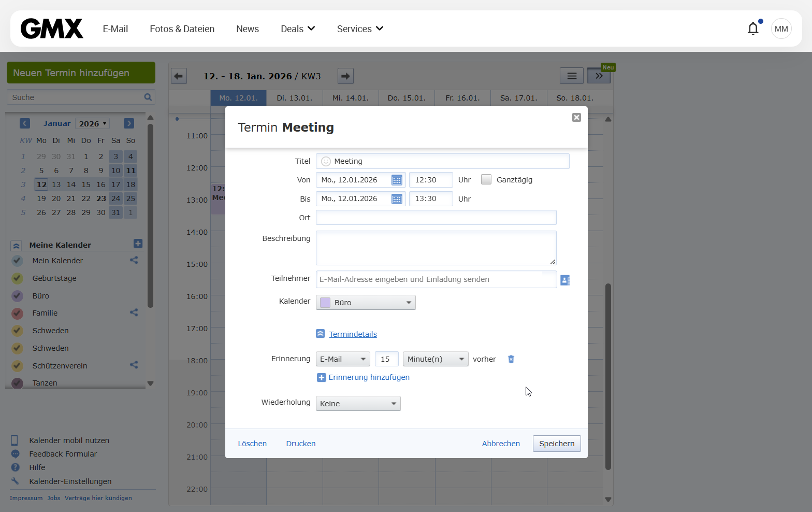Image resolution: width=812 pixels, height=512 pixels.
Task: Click the Abbrechen link
Action: (501, 444)
